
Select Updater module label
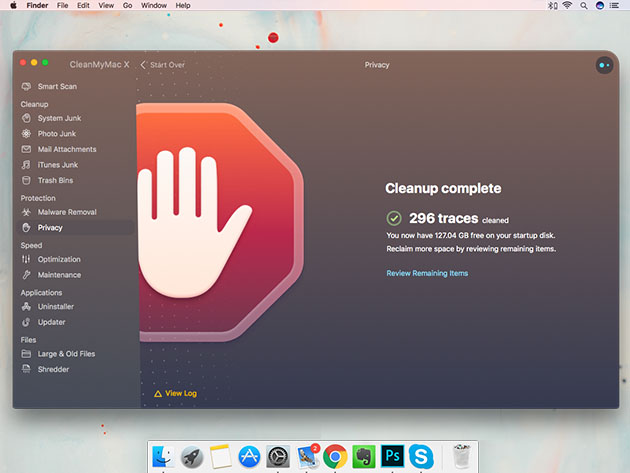tap(51, 322)
